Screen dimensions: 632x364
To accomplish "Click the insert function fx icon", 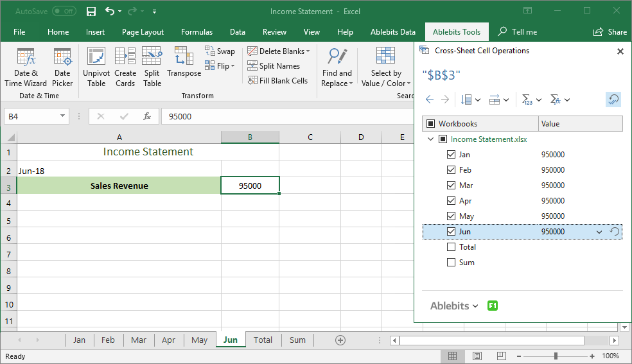I will pos(147,116).
